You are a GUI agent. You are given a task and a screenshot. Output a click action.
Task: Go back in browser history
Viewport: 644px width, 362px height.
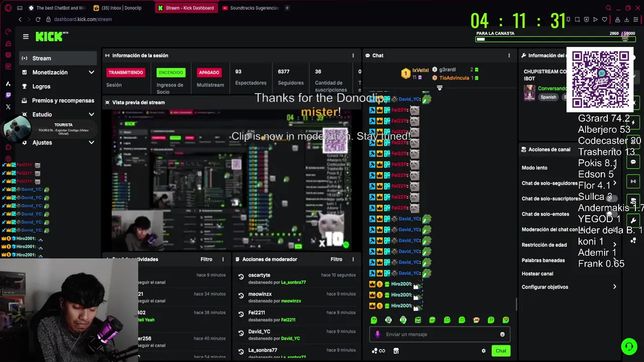click(x=20, y=19)
